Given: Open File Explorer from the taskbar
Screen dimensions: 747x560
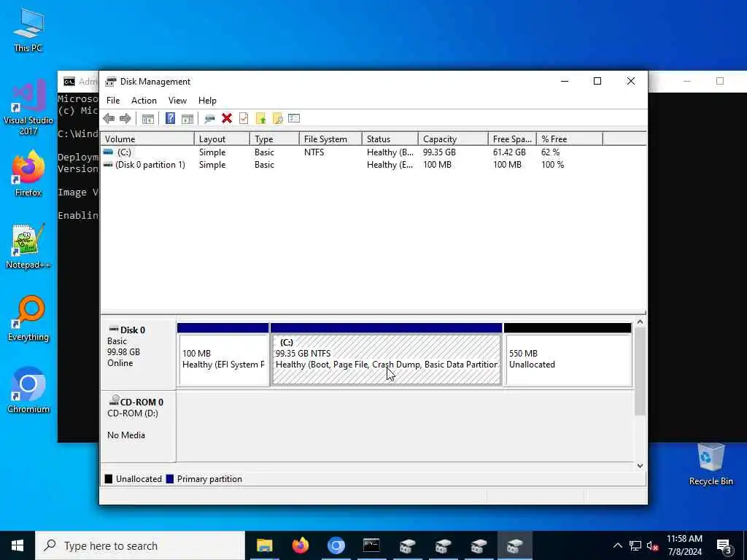Looking at the screenshot, I should click(x=264, y=545).
